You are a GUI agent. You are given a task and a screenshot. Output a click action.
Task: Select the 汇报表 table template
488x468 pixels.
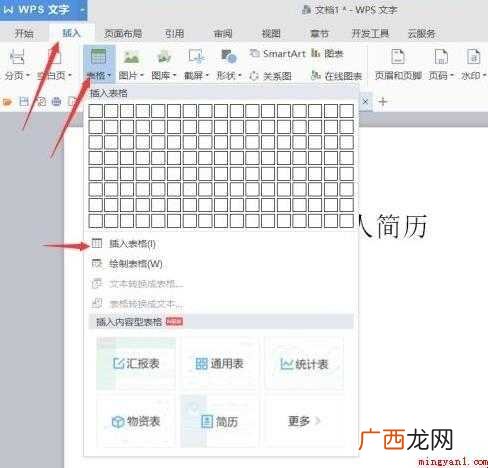pos(136,363)
